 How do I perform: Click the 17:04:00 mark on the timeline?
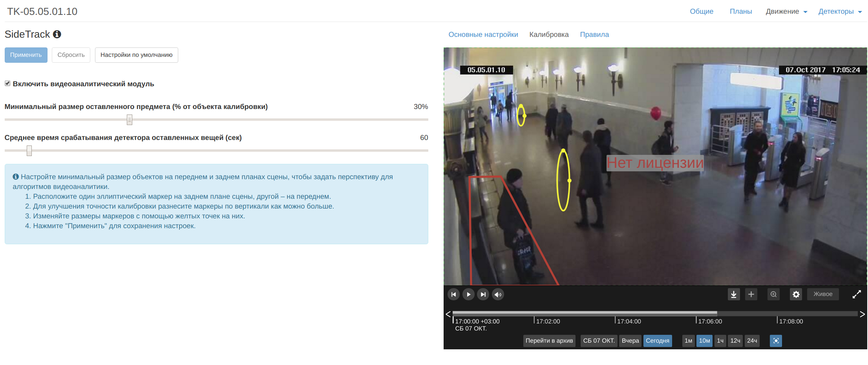coord(629,321)
